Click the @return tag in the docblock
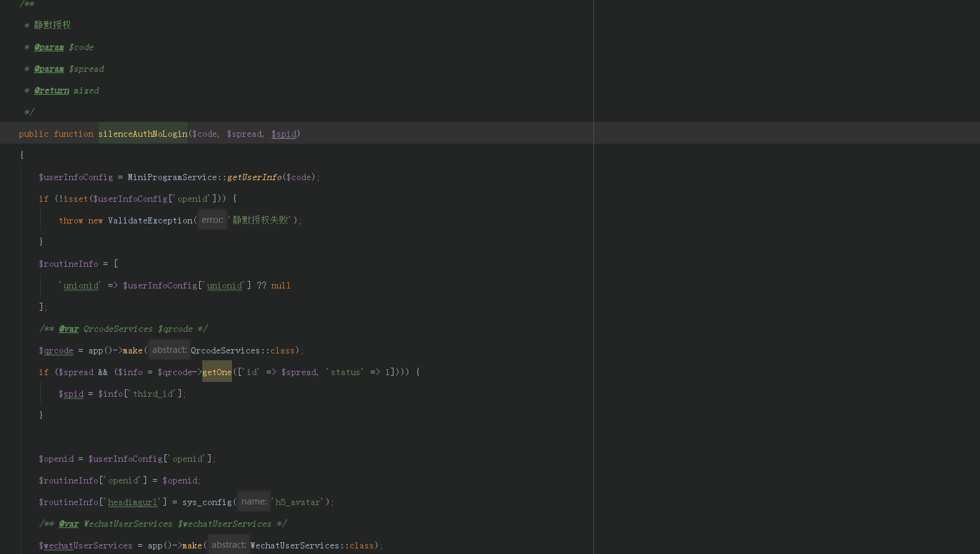 coord(52,90)
